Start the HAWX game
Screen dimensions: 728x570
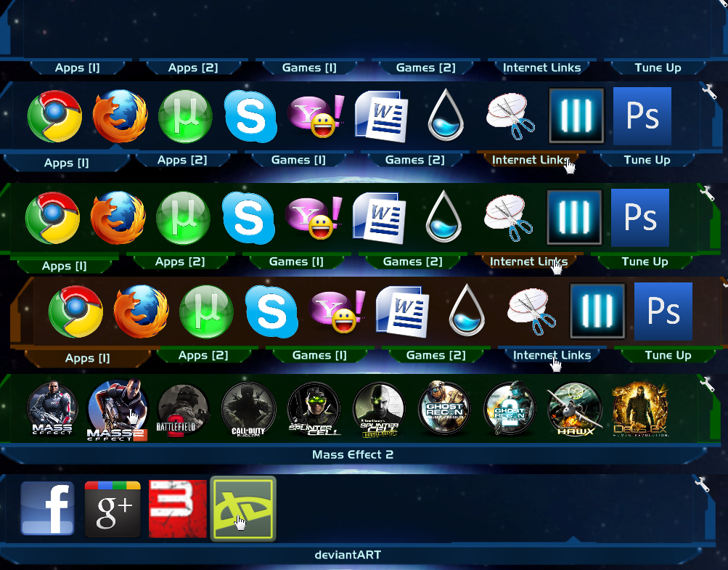click(x=575, y=409)
